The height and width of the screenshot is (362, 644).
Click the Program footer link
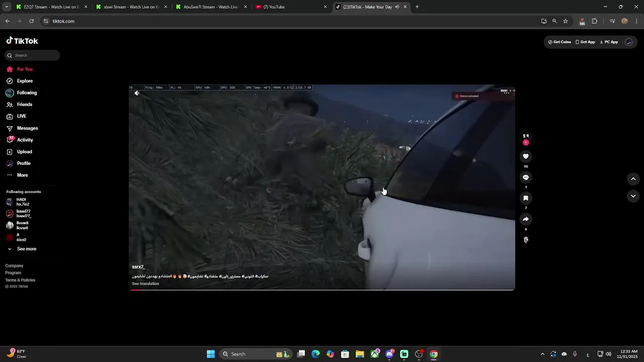pyautogui.click(x=13, y=273)
